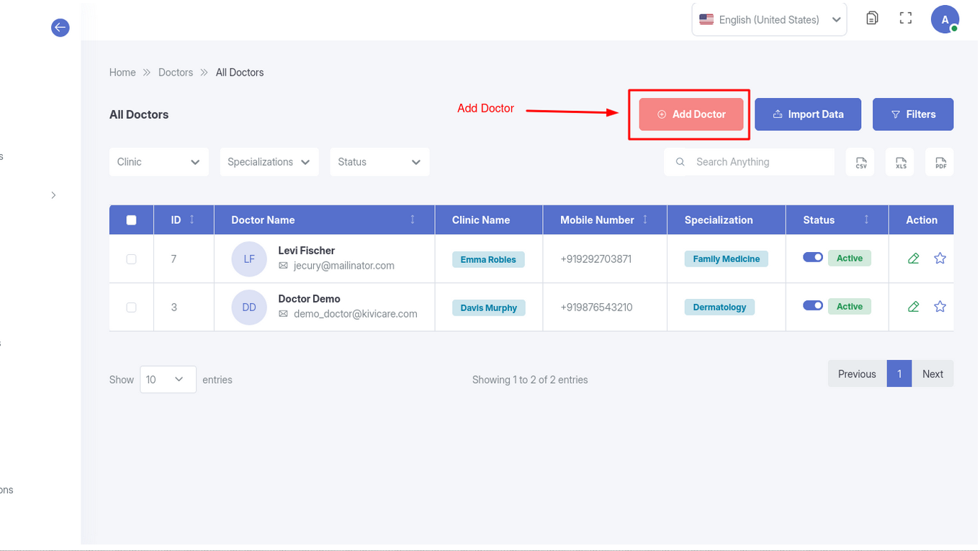Open the clipboard document icon in header
The height and width of the screenshot is (551, 980).
coord(872,19)
